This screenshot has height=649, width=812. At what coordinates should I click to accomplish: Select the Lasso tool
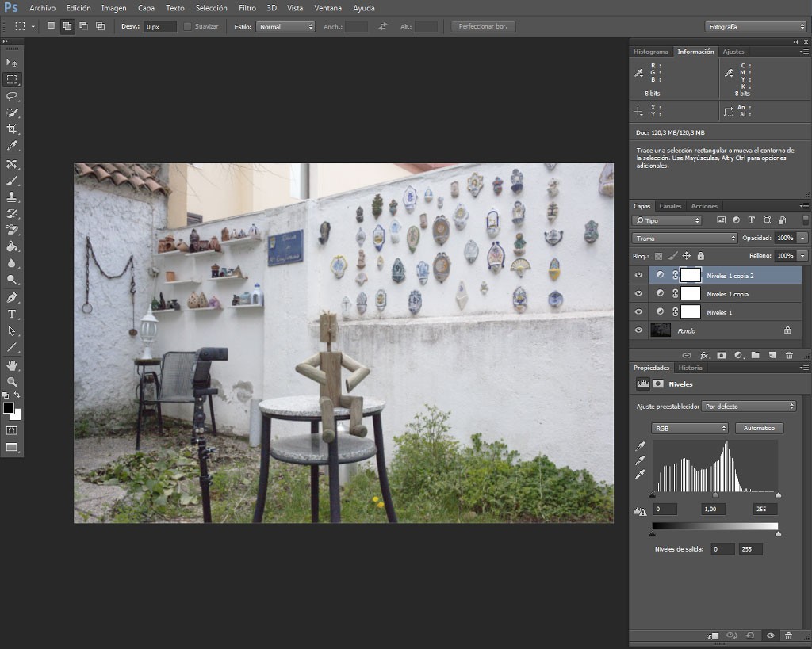[x=12, y=96]
